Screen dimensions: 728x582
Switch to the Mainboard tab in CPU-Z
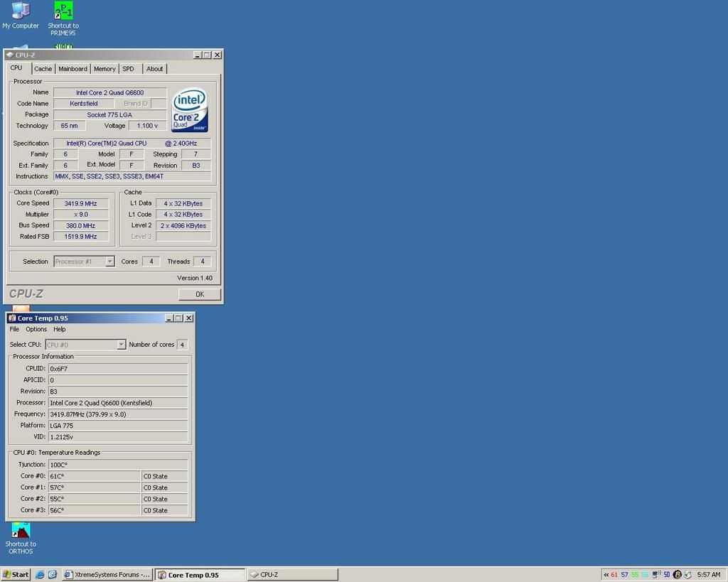point(73,69)
